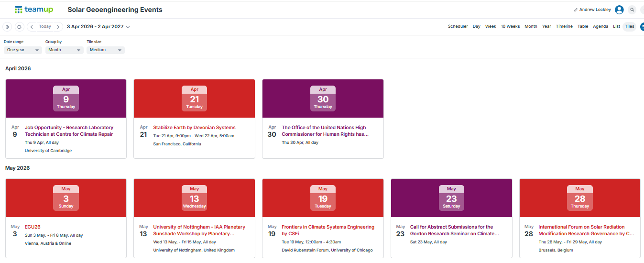Switch to the 10 Weeks view
Screen dimensions: 644x263
510,26
